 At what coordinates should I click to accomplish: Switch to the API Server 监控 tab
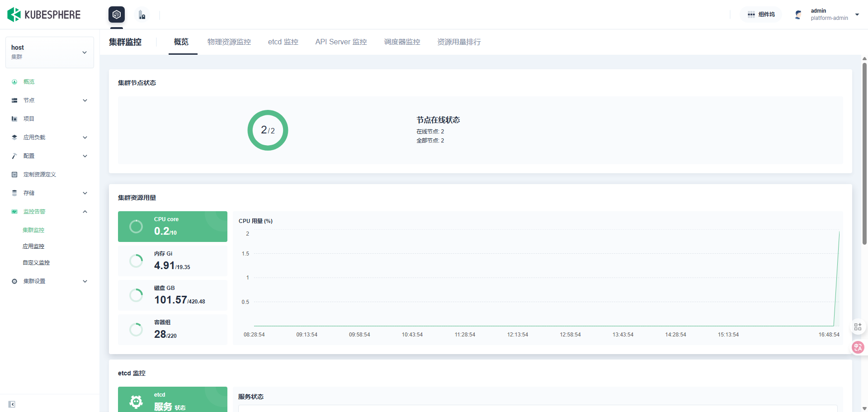[341, 42]
